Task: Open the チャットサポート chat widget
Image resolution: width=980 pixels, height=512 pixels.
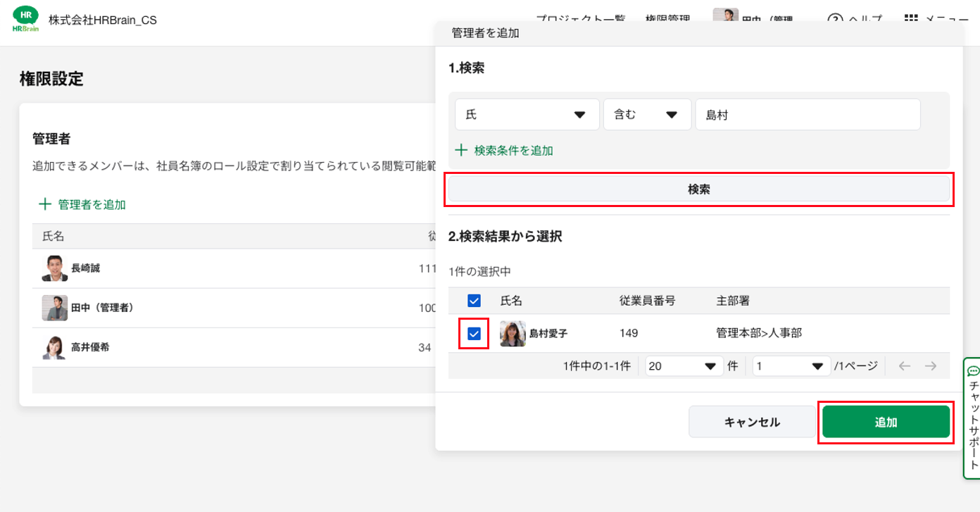Action: (x=973, y=418)
